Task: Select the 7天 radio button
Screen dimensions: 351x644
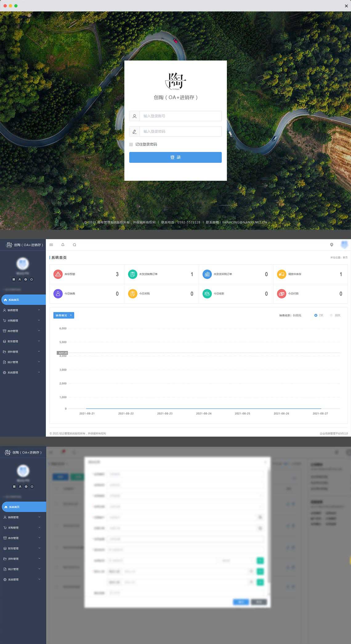Action: [316, 315]
